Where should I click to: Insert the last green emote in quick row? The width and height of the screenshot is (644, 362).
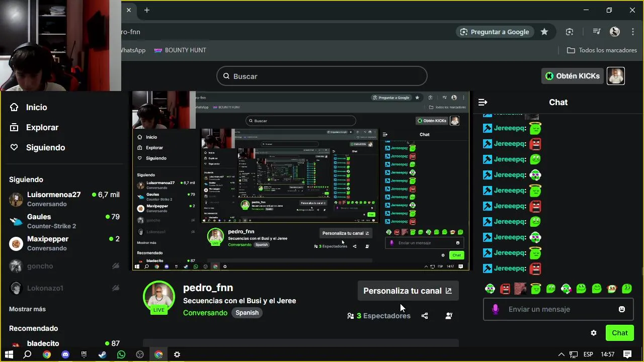click(627, 289)
